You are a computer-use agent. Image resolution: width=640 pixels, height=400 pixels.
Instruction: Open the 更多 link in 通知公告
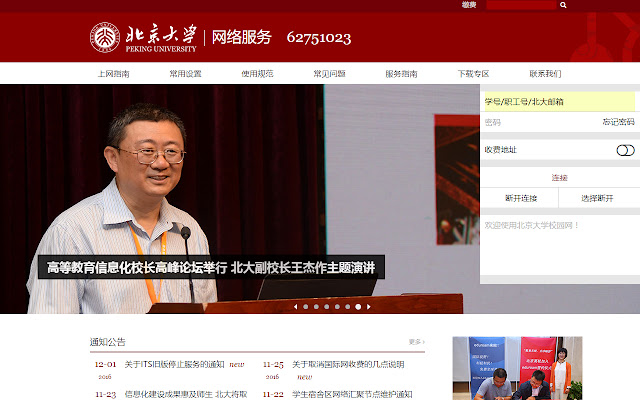[x=416, y=342]
